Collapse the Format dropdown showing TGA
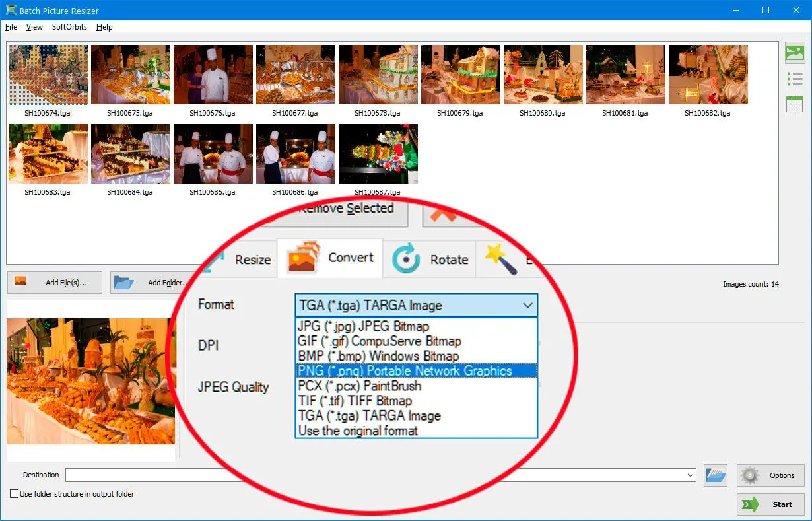 coord(527,306)
